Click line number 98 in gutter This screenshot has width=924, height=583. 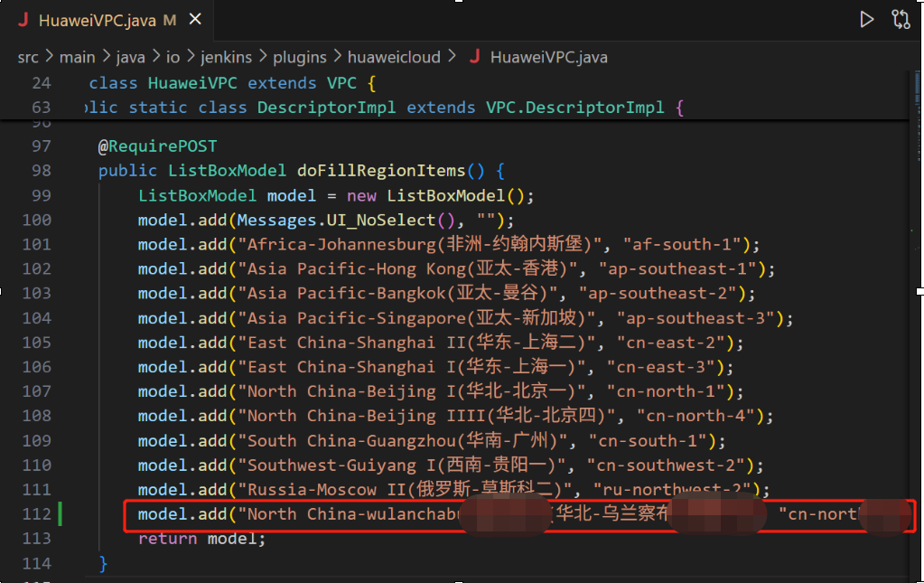point(42,171)
